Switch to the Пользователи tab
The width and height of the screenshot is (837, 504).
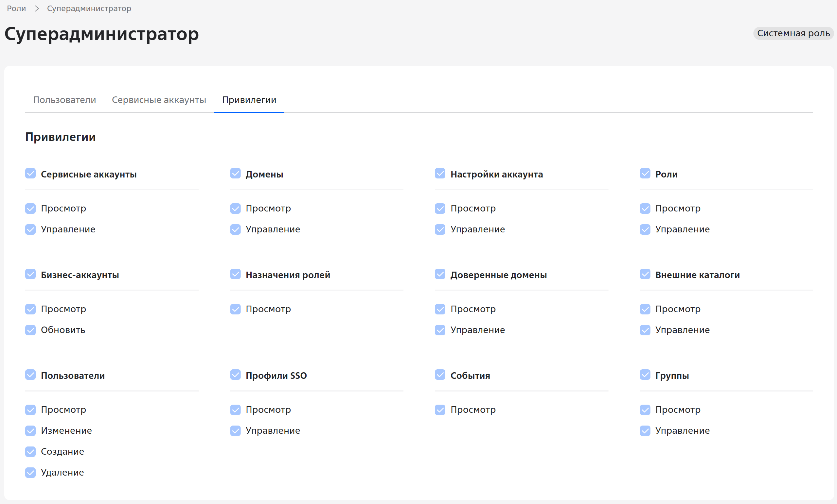pos(64,100)
